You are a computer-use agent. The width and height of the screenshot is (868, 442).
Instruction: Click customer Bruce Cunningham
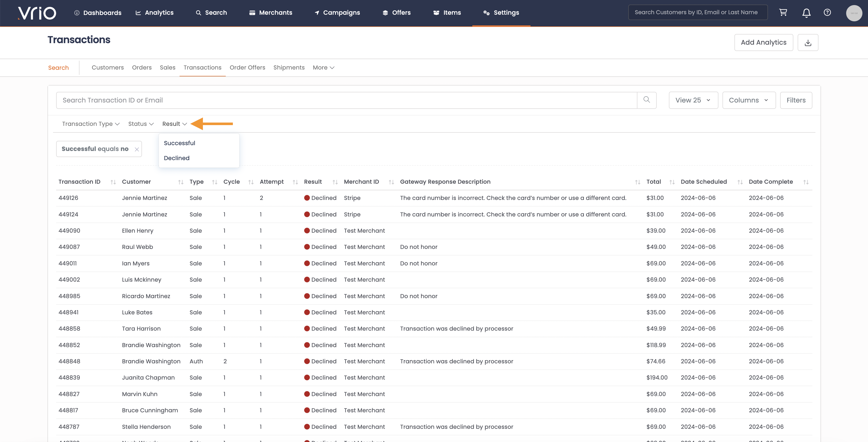(x=150, y=410)
